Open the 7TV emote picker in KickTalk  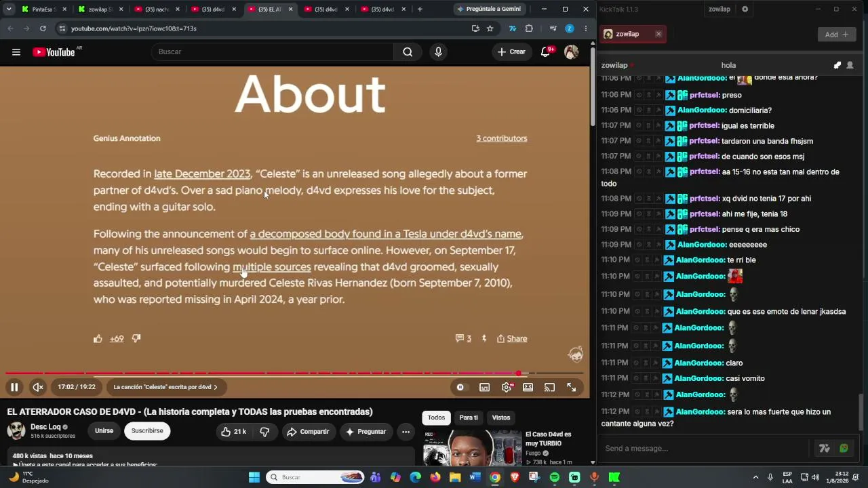(825, 449)
